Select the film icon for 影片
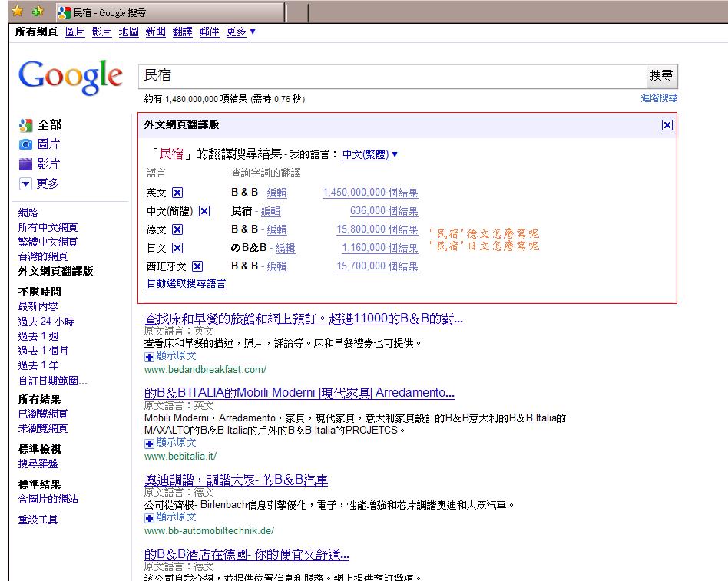 click(x=25, y=163)
